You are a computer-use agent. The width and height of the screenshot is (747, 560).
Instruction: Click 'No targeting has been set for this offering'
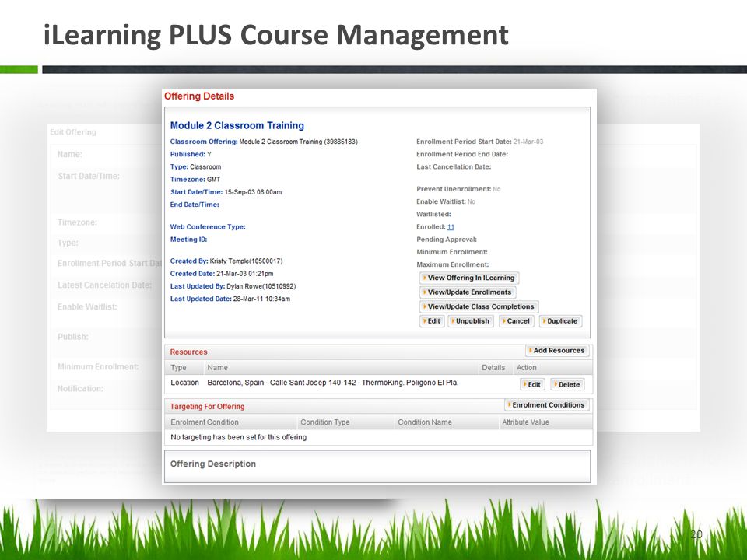(238, 437)
